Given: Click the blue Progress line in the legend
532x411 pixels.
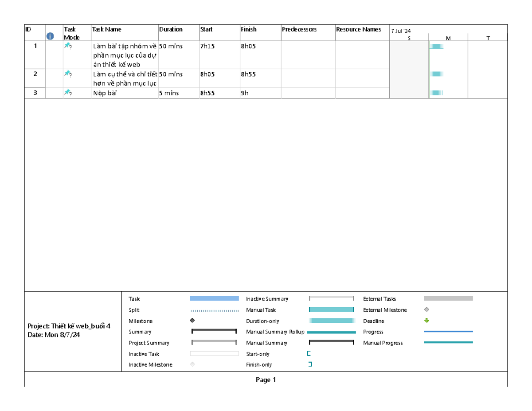Looking at the screenshot, I should point(449,332).
